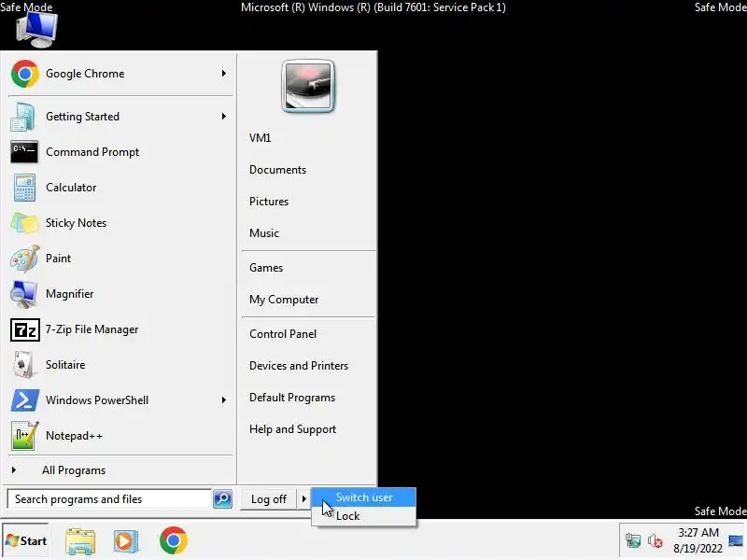Click the Computer desktop icon
Viewport: 747px width, 560px height.
pyautogui.click(x=36, y=30)
